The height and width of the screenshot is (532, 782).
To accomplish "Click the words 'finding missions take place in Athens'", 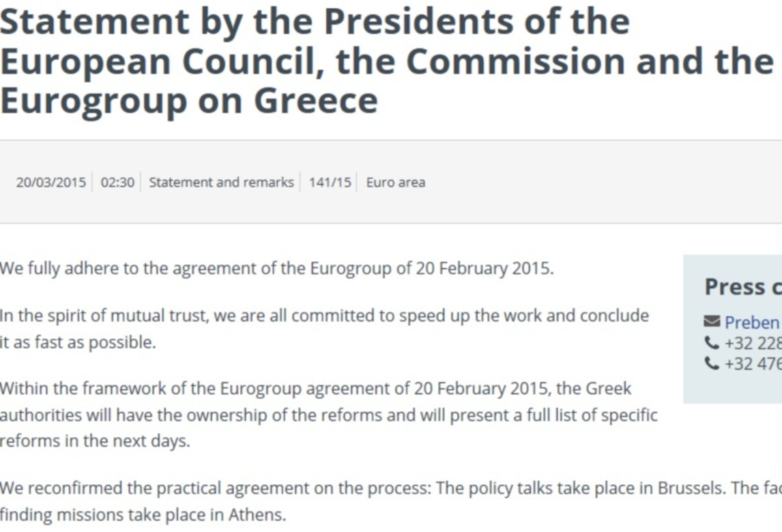I will [x=143, y=515].
